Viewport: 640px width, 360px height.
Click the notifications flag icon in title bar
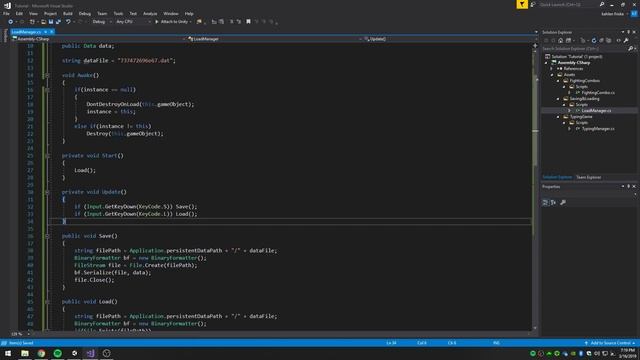(x=522, y=4)
